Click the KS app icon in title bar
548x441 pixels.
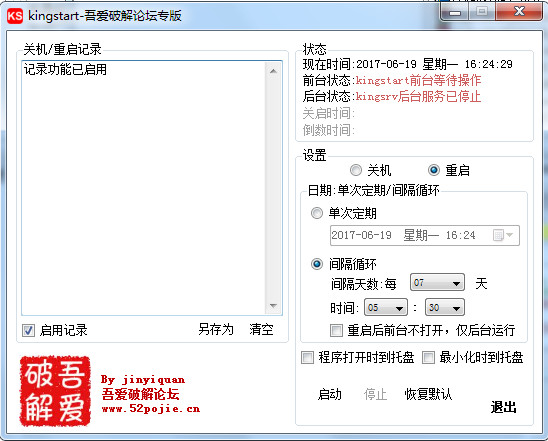click(x=15, y=16)
